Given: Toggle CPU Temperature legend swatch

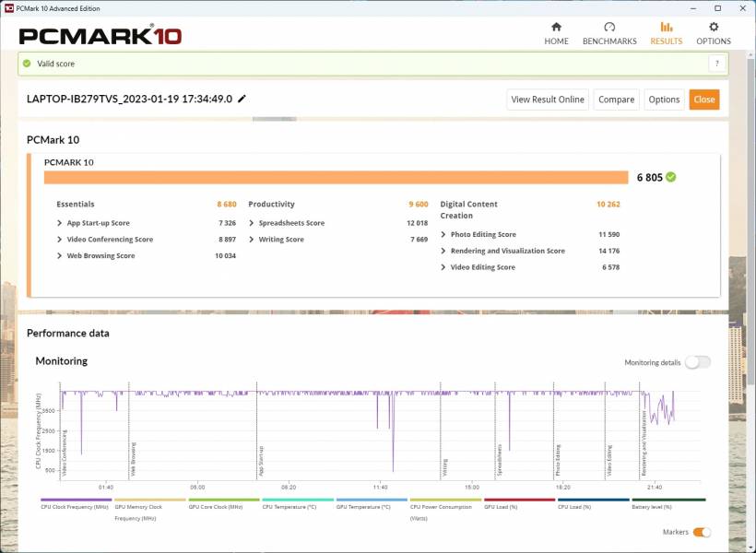Looking at the screenshot, I should [298, 500].
